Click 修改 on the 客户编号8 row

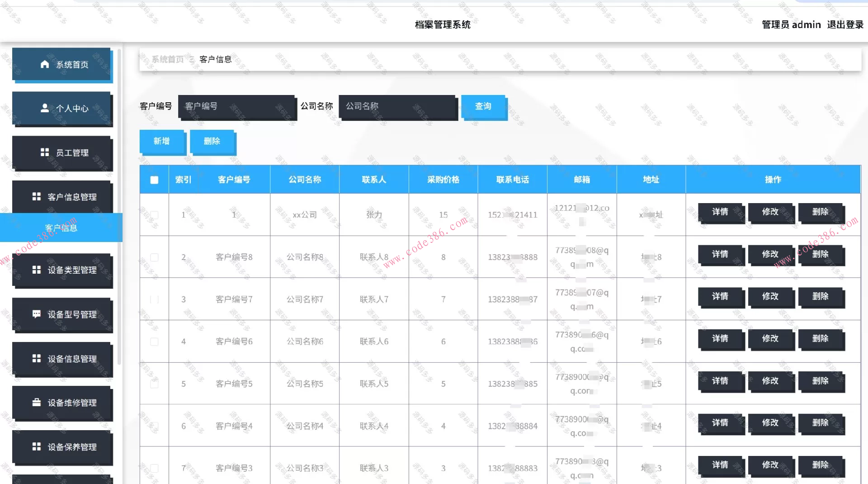coord(770,254)
